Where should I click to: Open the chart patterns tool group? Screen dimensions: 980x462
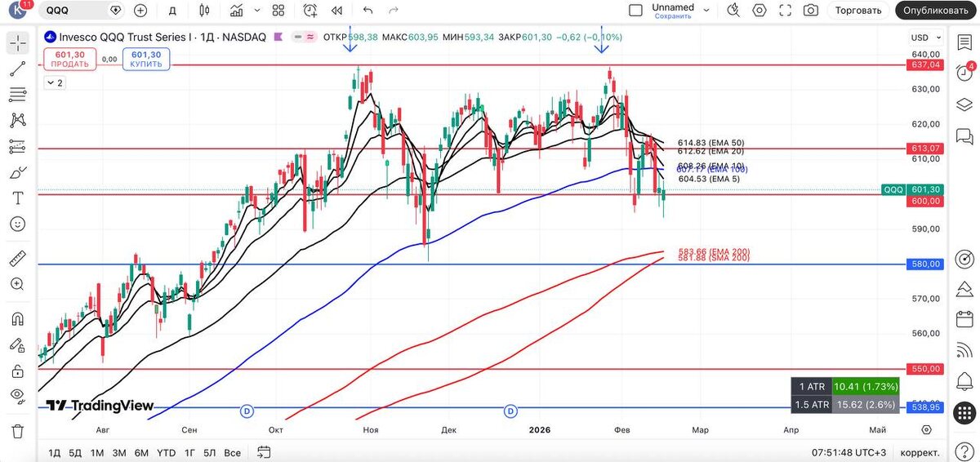pyautogui.click(x=17, y=121)
